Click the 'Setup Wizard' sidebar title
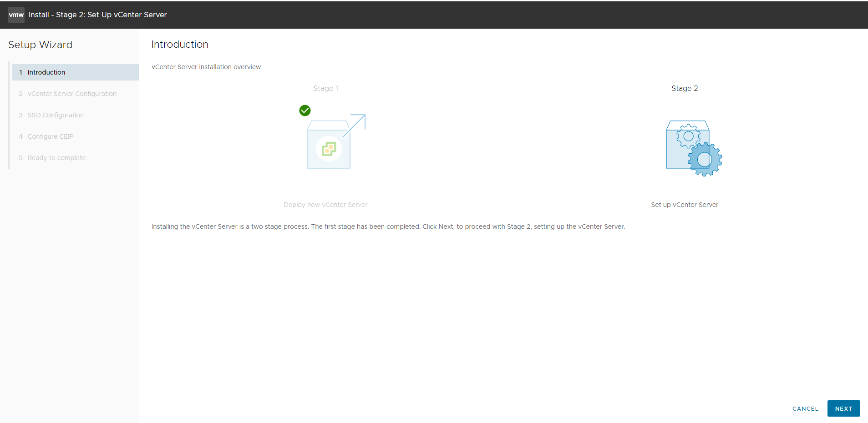Screen dimensions: 868x423 coord(40,45)
